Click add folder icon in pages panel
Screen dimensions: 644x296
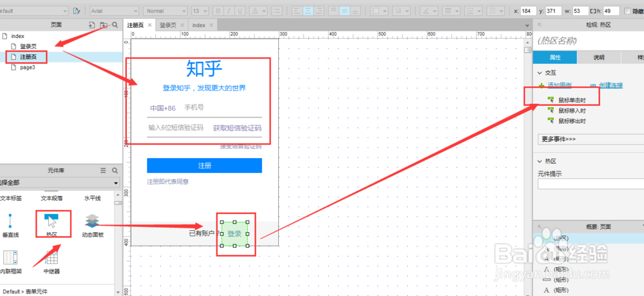104,25
